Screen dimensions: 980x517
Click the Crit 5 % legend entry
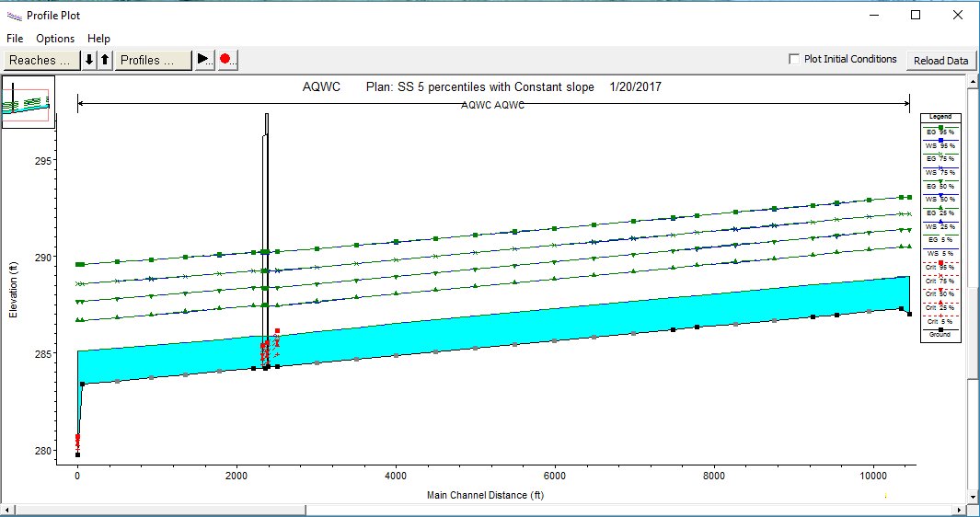(x=940, y=321)
